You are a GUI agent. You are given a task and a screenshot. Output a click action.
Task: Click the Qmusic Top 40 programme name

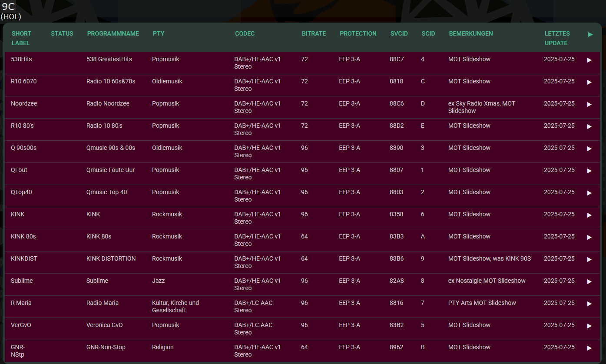107,192
